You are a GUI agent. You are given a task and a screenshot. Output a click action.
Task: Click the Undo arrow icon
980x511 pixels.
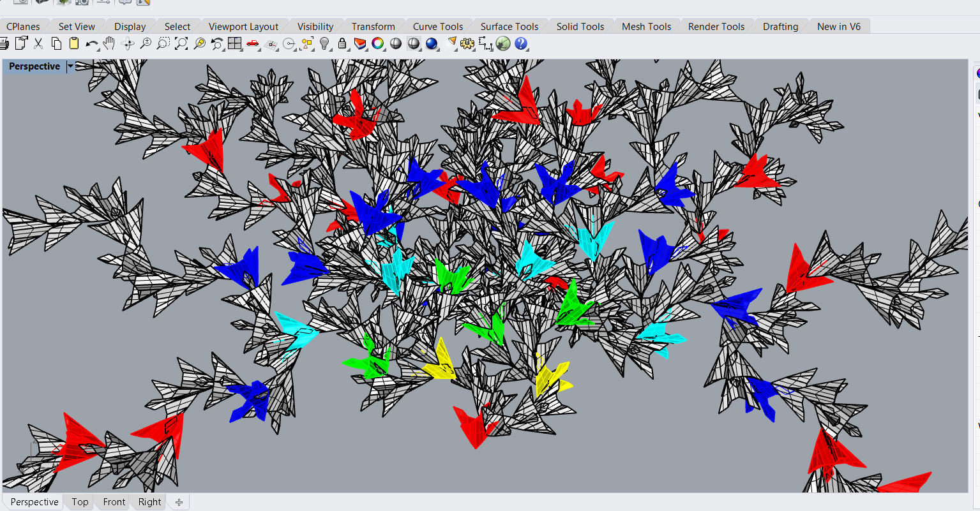pyautogui.click(x=92, y=43)
